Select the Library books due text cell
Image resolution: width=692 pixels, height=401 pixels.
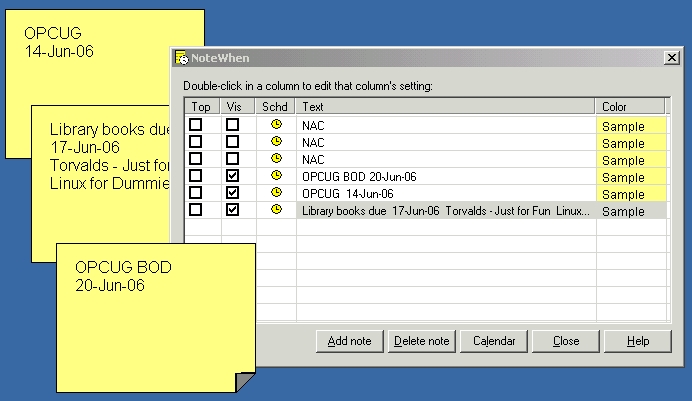click(x=445, y=211)
